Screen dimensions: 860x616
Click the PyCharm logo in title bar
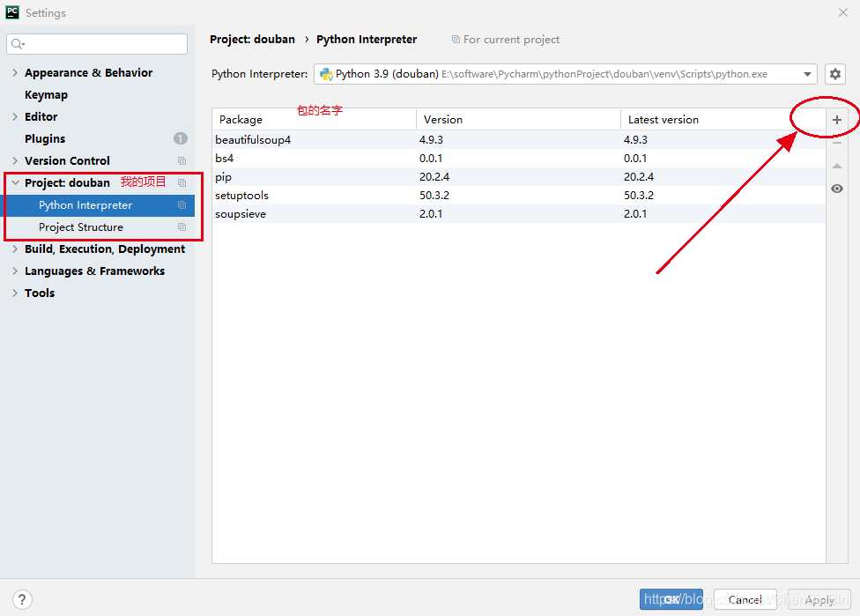pyautogui.click(x=12, y=12)
